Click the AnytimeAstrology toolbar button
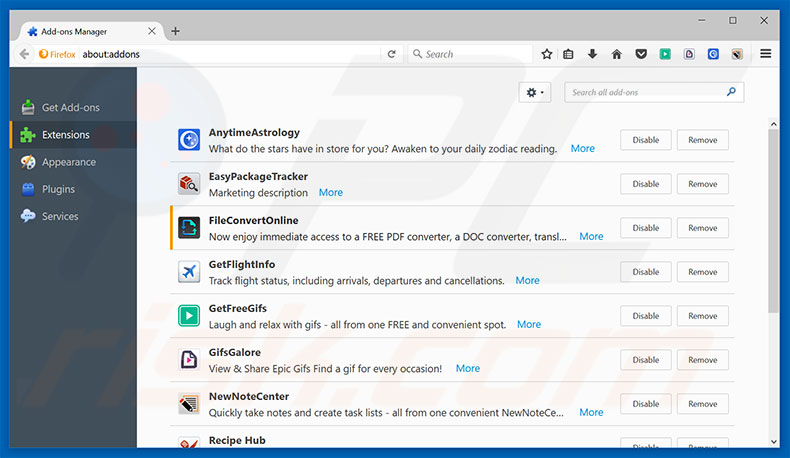Image resolution: width=790 pixels, height=458 pixels. [x=713, y=54]
